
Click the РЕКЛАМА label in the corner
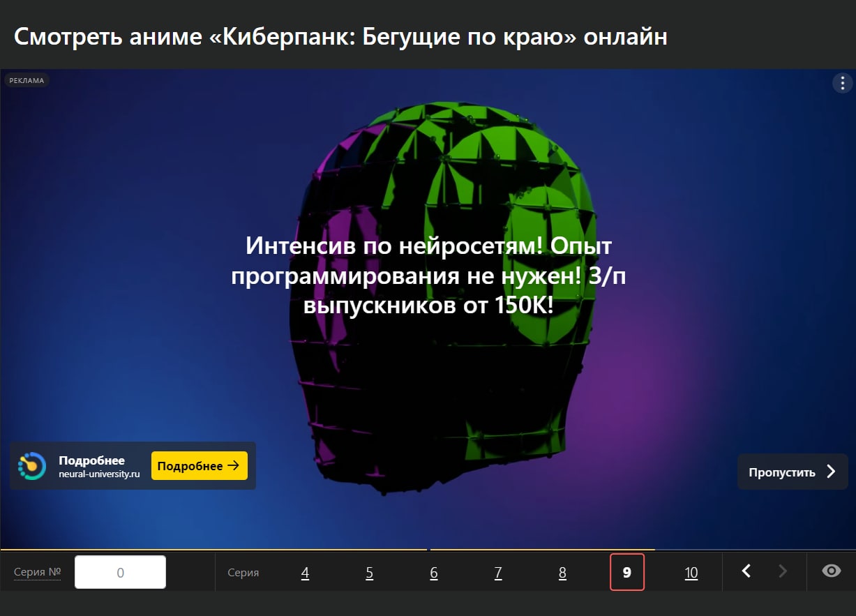click(x=27, y=80)
